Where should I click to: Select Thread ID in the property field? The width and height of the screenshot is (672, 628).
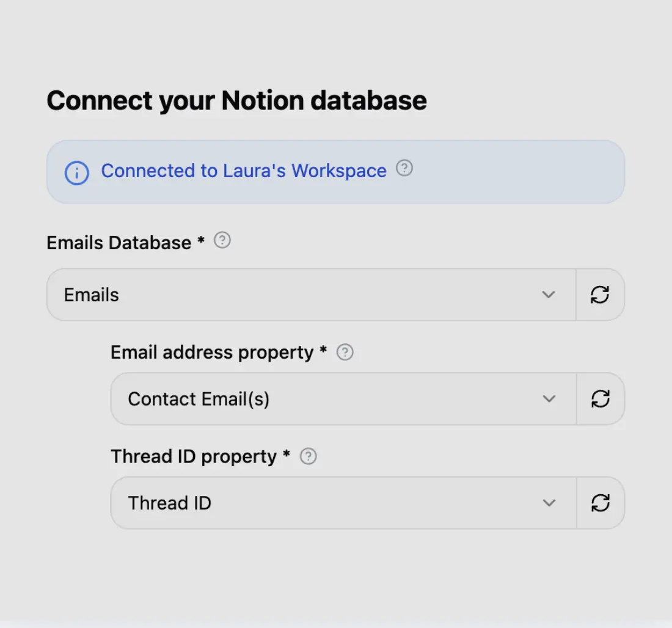coord(169,503)
